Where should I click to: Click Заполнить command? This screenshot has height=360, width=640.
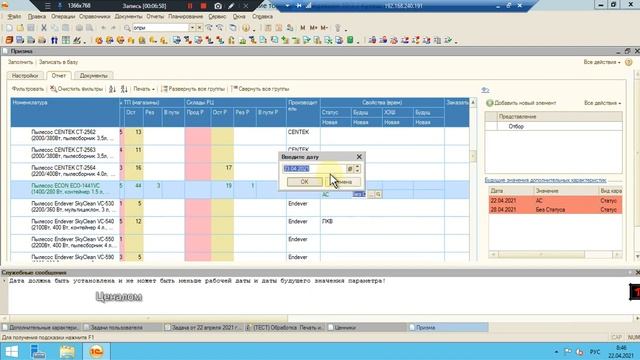coord(20,62)
